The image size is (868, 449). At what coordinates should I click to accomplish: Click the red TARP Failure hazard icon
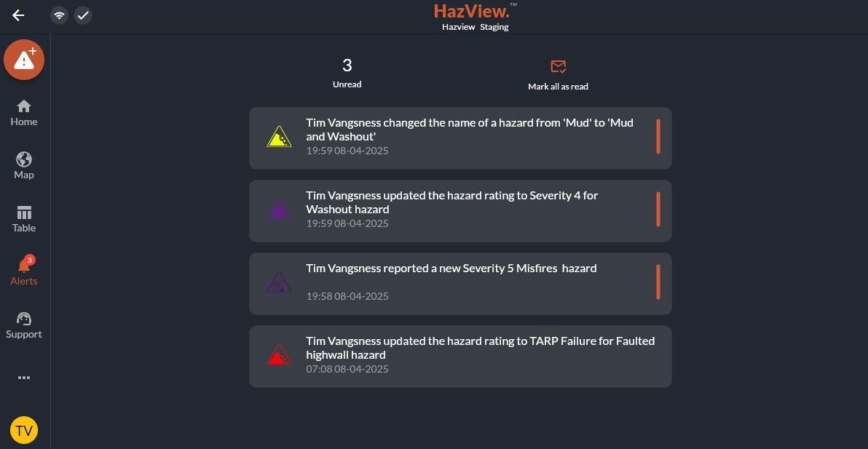(x=279, y=356)
